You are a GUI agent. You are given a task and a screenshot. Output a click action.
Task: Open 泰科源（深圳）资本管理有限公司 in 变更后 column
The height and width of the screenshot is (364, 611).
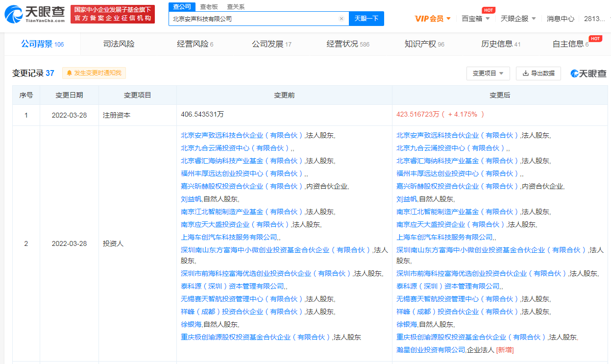pos(448,286)
